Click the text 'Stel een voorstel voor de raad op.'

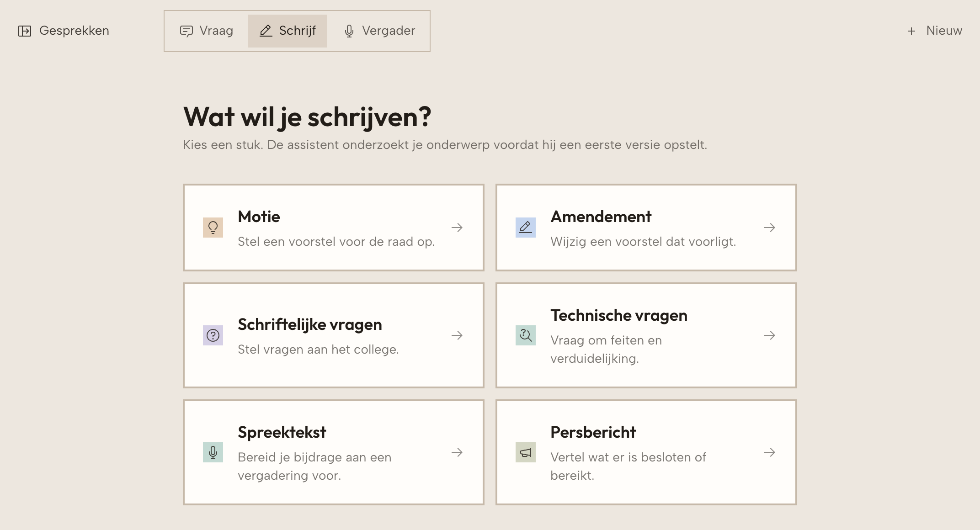(336, 242)
